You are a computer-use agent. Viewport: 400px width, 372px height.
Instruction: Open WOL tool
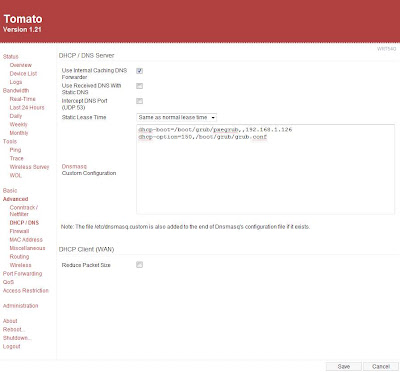[16, 175]
